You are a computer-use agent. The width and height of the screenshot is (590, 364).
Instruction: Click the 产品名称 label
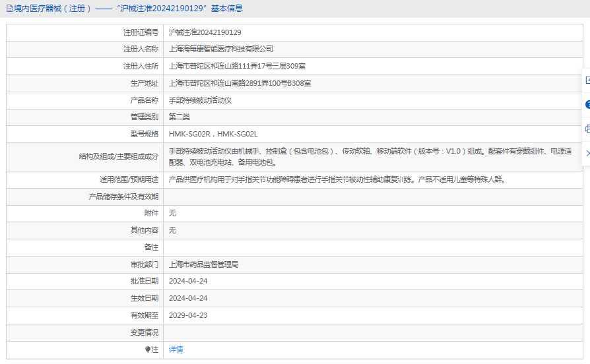[145, 100]
